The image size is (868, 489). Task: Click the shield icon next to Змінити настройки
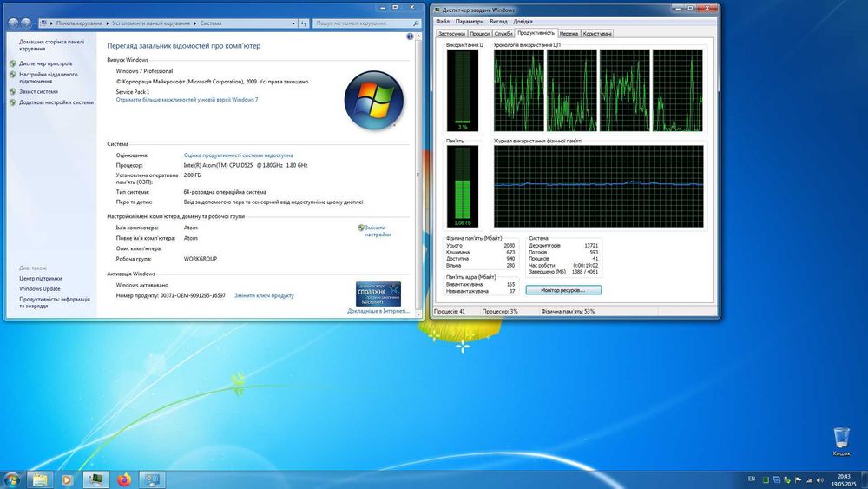[x=361, y=228]
